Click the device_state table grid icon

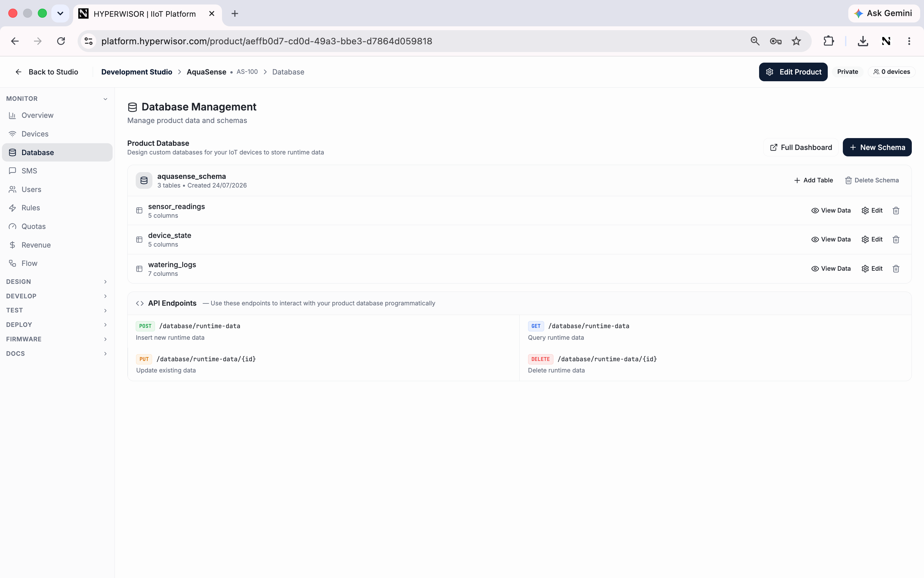click(139, 240)
